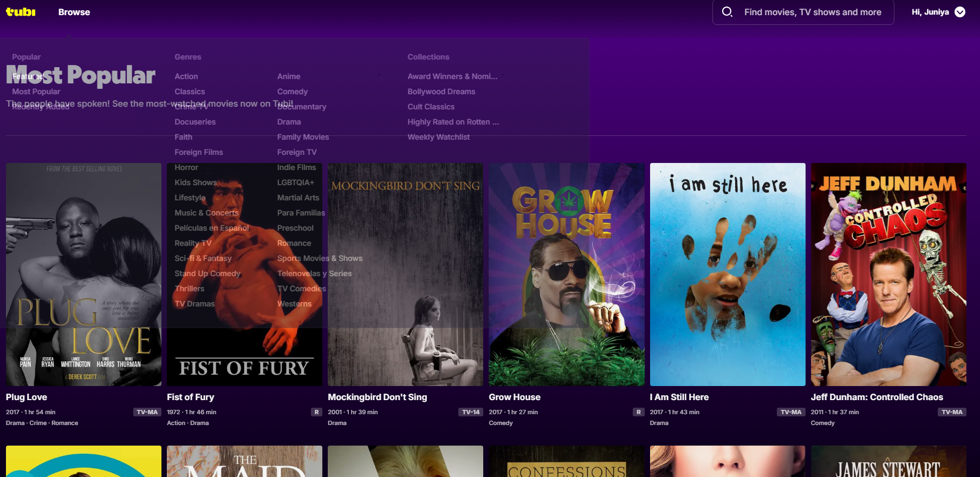Image resolution: width=980 pixels, height=477 pixels.
Task: Click the search magnifier icon
Action: [x=727, y=12]
